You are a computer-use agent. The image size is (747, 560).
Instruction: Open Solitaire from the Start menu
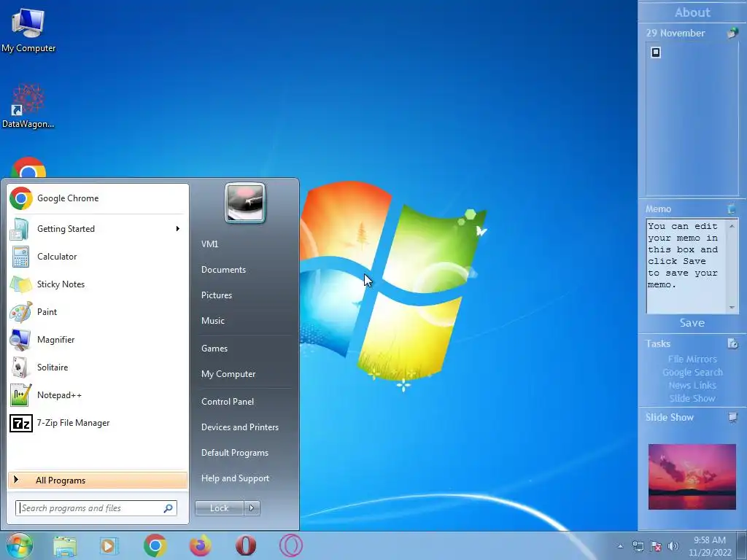coord(98,367)
